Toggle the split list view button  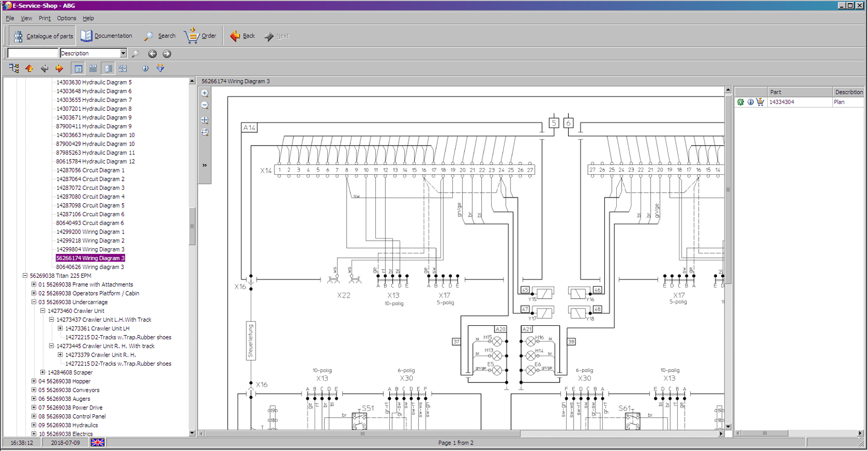[108, 69]
